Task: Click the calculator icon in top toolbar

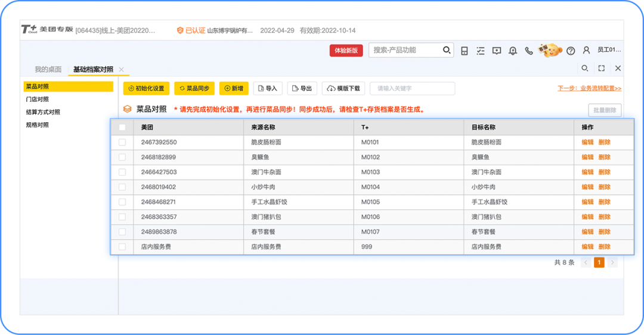Action: pos(465,51)
